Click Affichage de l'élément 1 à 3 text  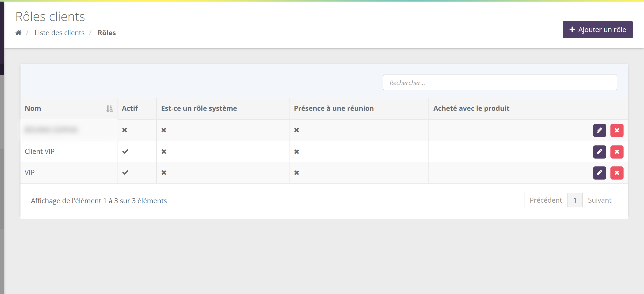click(99, 201)
